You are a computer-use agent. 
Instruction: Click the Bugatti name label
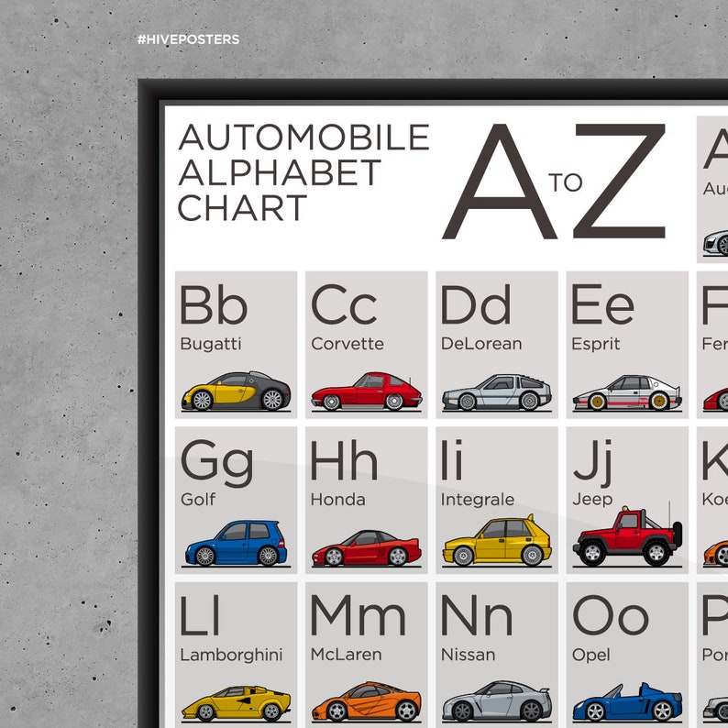click(211, 345)
